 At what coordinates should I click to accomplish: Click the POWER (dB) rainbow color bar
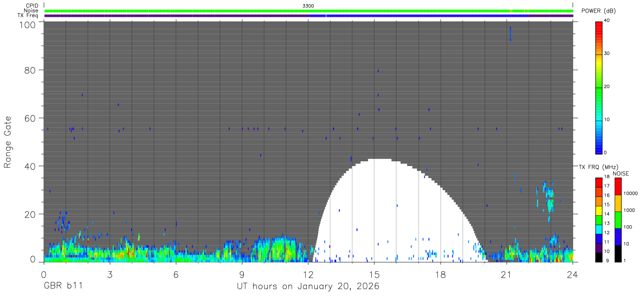point(599,87)
